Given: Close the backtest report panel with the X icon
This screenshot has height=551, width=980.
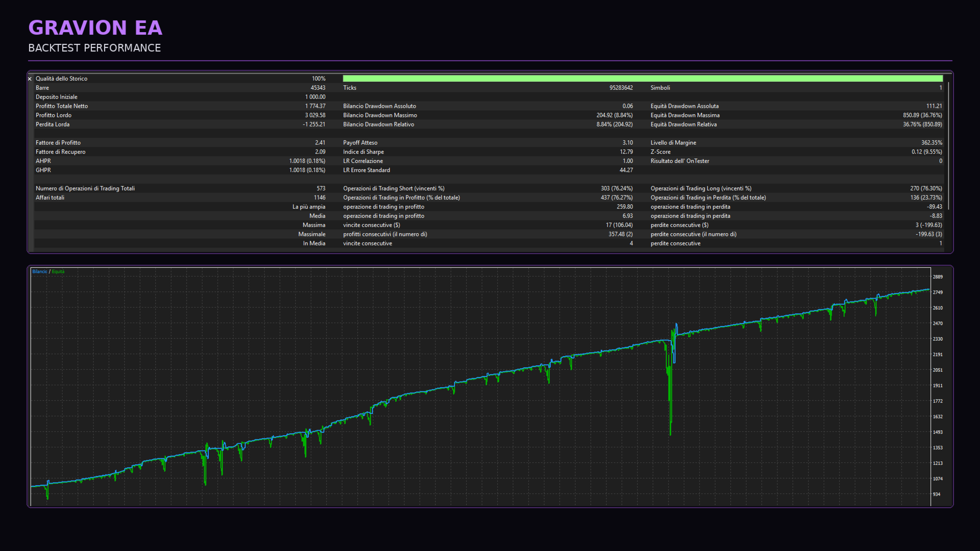Looking at the screenshot, I should (x=30, y=79).
